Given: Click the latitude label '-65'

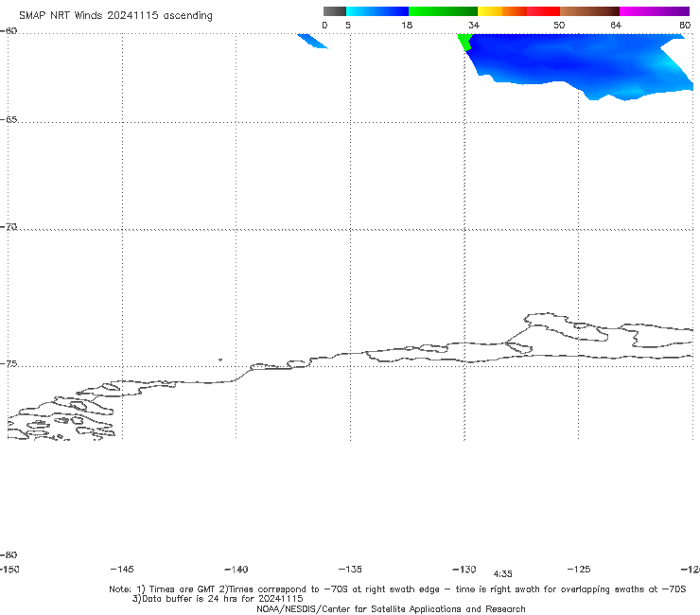Looking at the screenshot, I should pyautogui.click(x=9, y=119).
